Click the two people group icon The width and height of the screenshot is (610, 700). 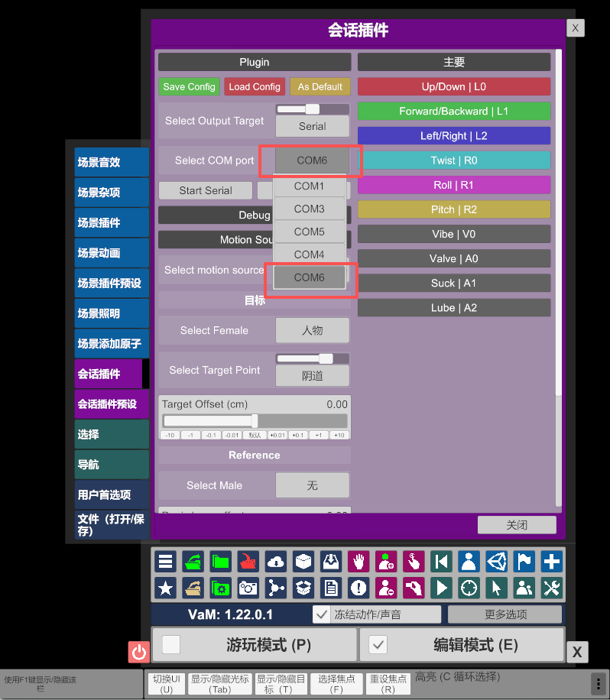coord(524,588)
